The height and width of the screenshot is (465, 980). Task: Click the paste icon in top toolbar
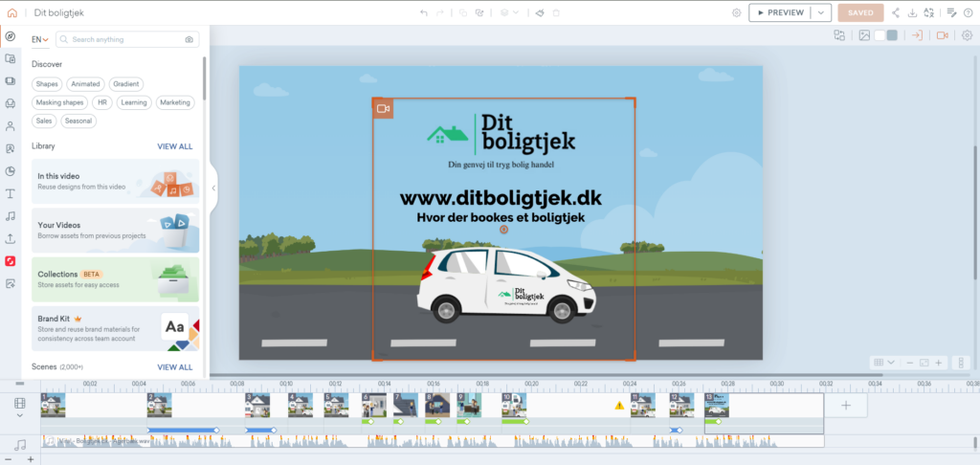[x=479, y=12]
